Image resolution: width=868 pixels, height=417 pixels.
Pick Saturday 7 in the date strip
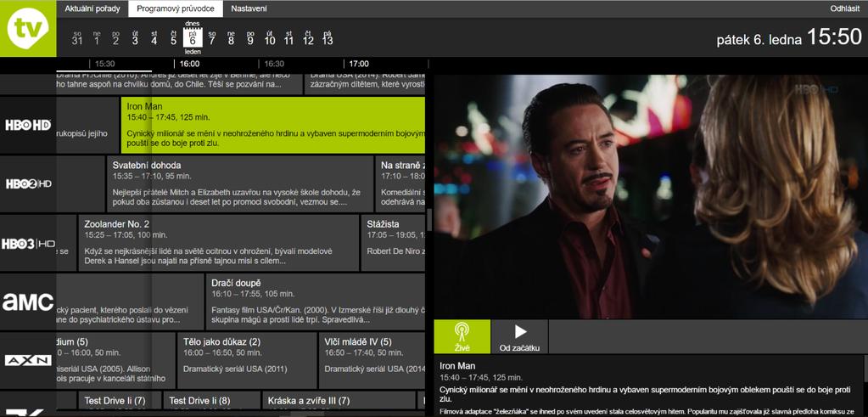(212, 37)
